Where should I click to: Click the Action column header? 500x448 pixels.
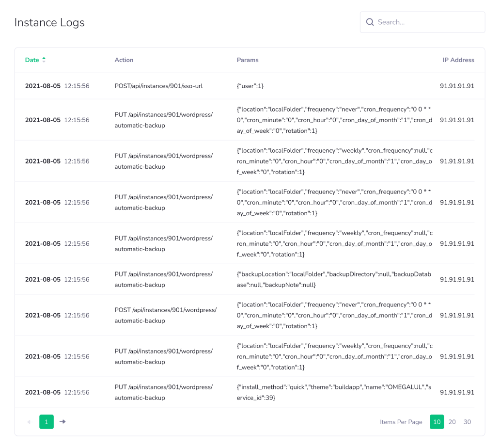124,60
